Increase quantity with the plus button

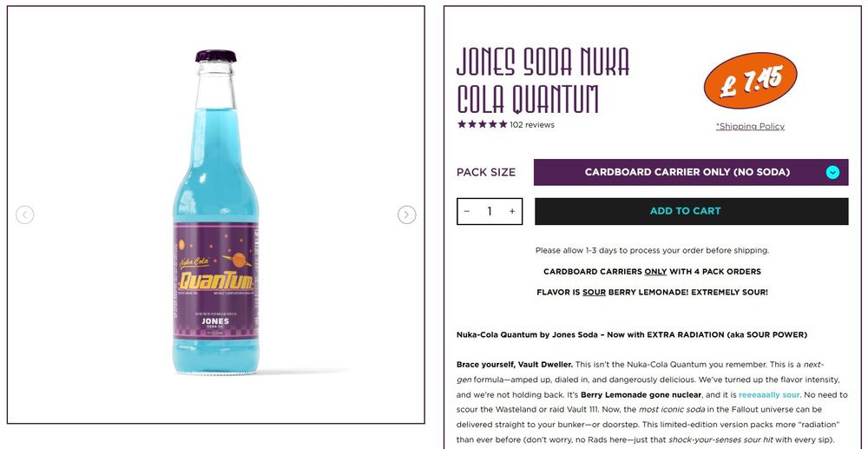point(512,212)
